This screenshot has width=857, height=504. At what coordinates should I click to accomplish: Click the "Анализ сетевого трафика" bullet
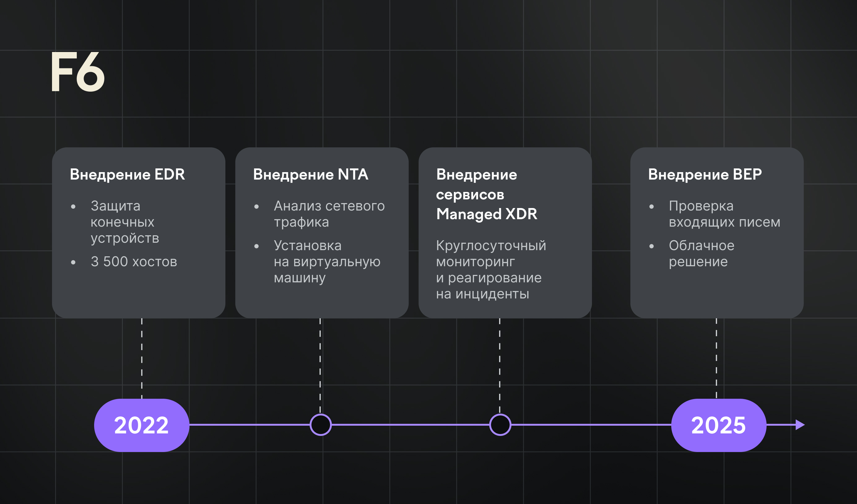click(x=329, y=214)
